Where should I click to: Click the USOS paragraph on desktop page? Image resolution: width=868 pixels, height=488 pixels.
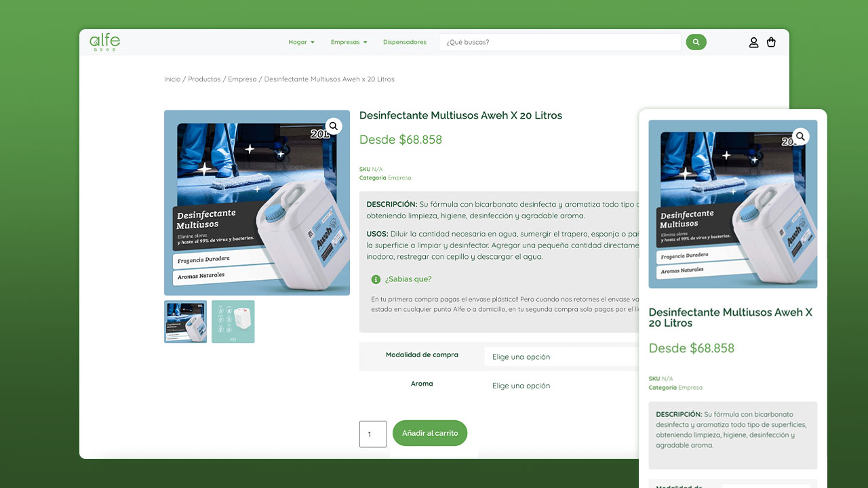[x=502, y=245]
